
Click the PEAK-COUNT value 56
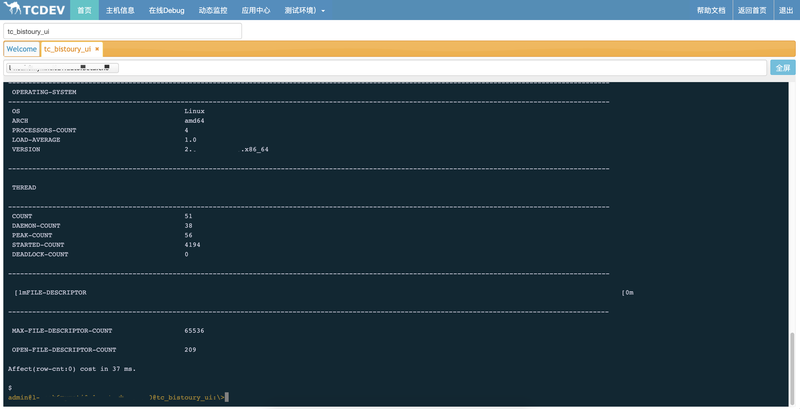click(188, 236)
